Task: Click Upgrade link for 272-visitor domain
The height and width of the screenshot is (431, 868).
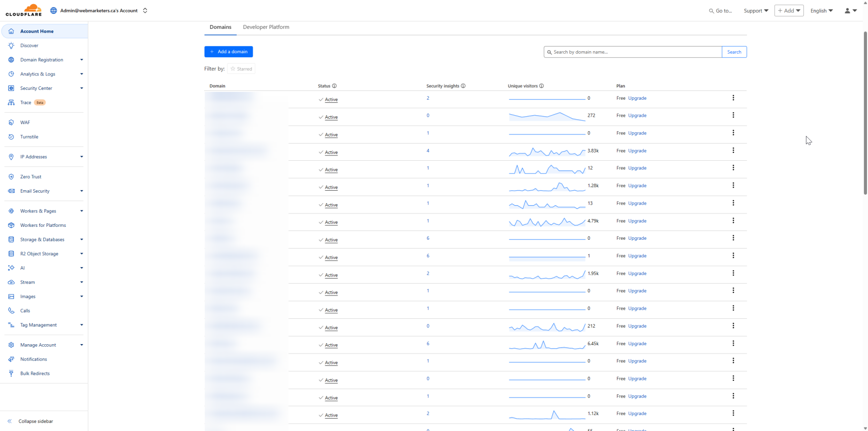Action: pyautogui.click(x=637, y=115)
